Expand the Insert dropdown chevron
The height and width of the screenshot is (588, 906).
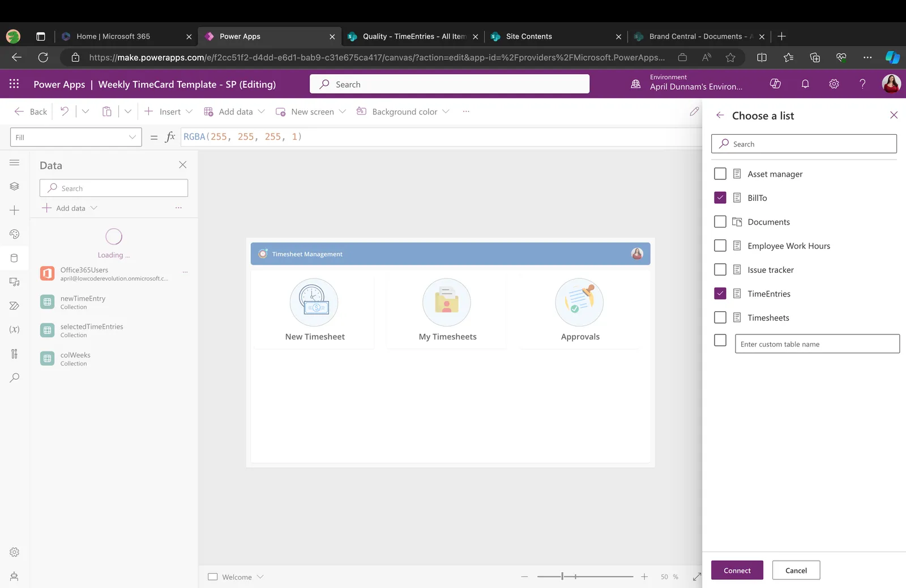pyautogui.click(x=189, y=111)
